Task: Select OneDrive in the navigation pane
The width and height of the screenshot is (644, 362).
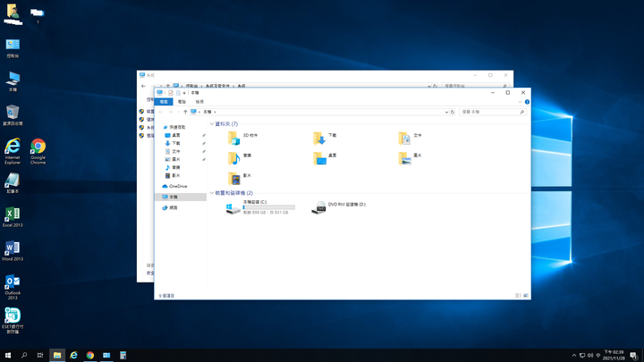Action: [175, 186]
